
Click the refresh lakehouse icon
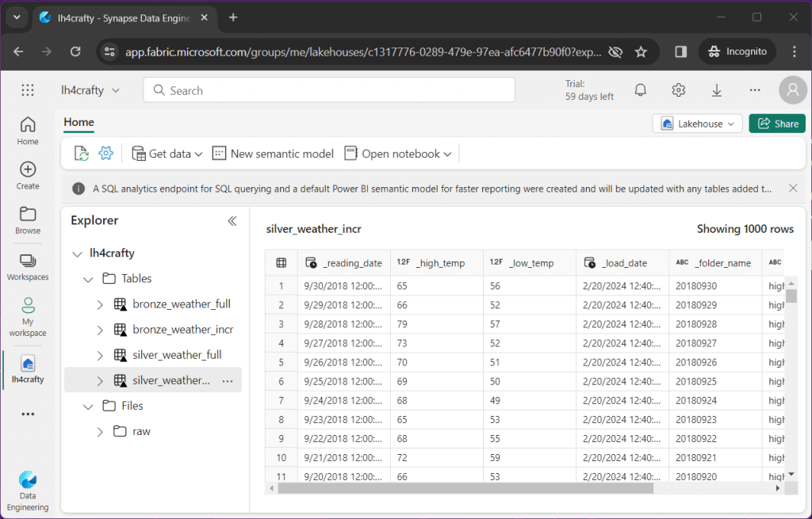(x=80, y=153)
